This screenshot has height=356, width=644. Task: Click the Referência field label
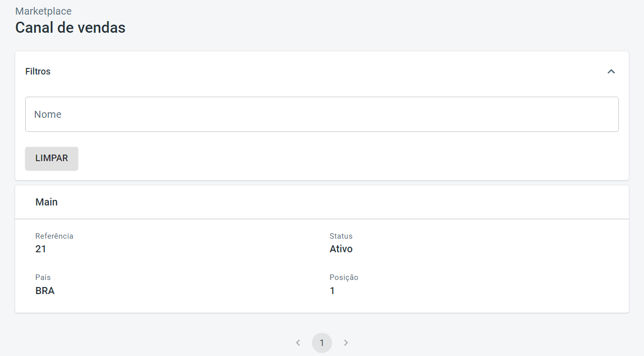coord(54,236)
